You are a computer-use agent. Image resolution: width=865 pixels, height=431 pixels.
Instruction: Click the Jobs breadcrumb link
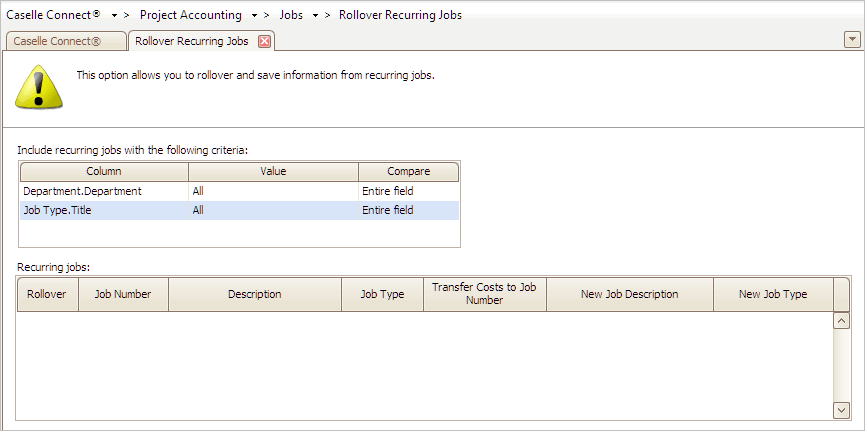291,16
